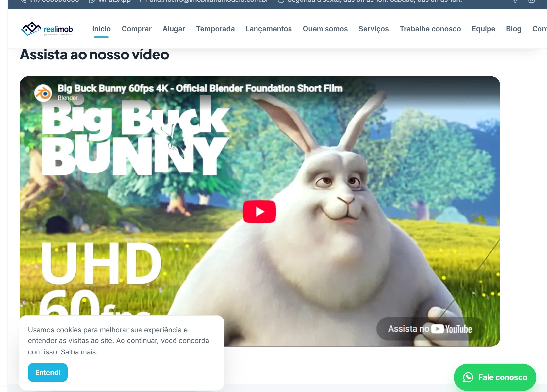This screenshot has width=547, height=392.
Task: Open the Trabalhe conosco page
Action: point(430,29)
